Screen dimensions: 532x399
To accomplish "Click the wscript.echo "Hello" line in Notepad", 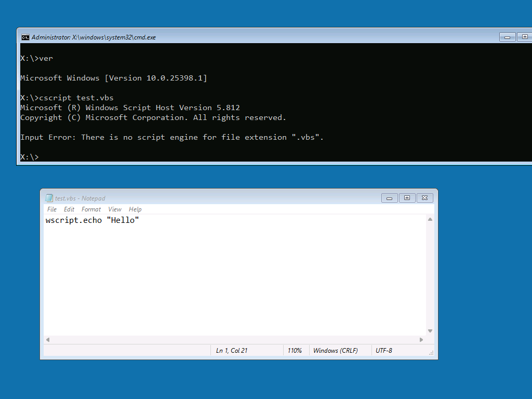I will [x=92, y=220].
